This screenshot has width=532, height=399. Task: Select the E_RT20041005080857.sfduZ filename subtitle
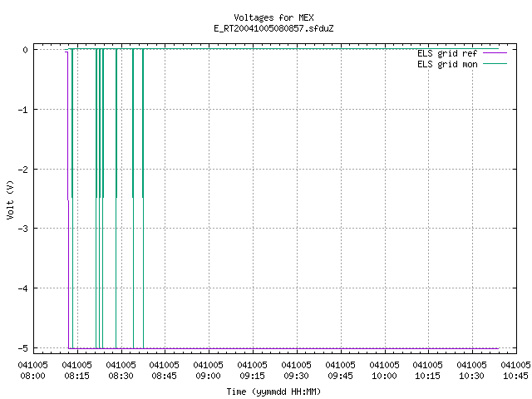coord(273,28)
